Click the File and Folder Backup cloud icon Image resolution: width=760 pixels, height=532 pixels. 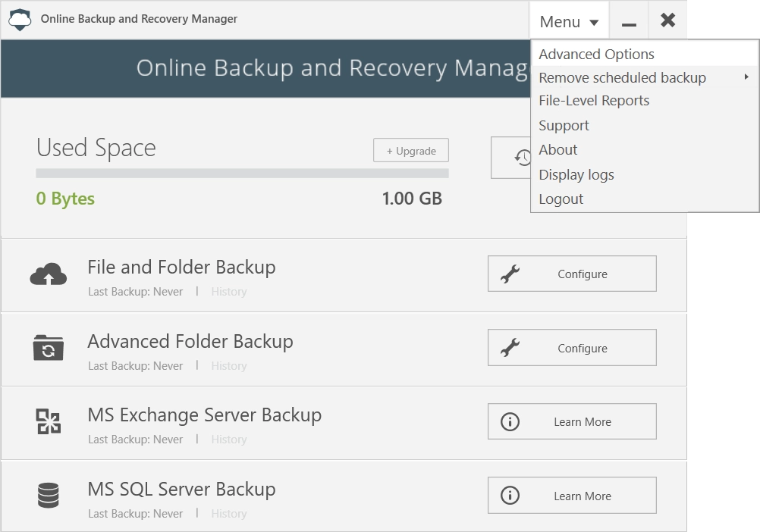[49, 274]
